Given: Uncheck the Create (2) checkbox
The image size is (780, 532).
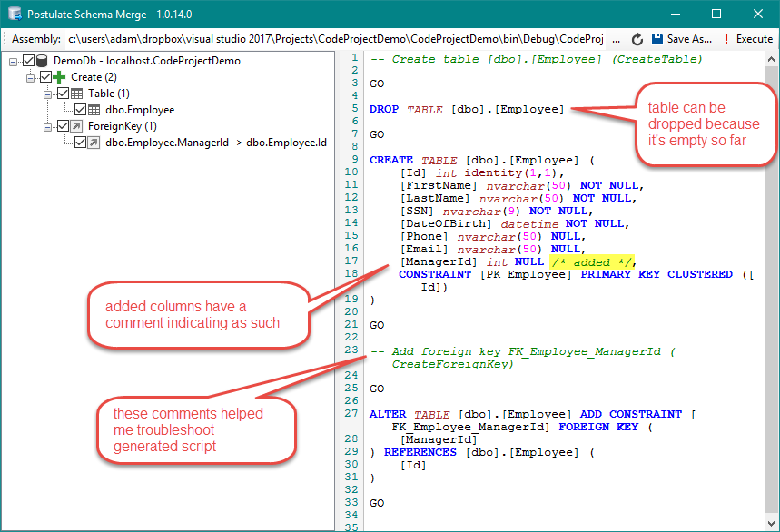Looking at the screenshot, I should (45, 77).
